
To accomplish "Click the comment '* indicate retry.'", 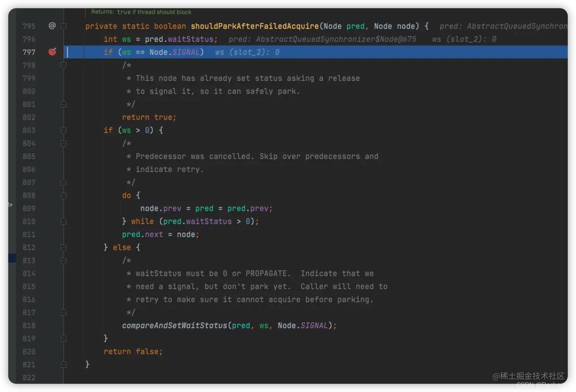I will (165, 169).
